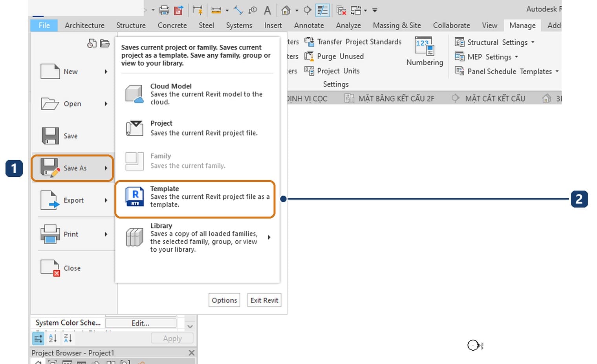Choose Template save option

(x=195, y=199)
